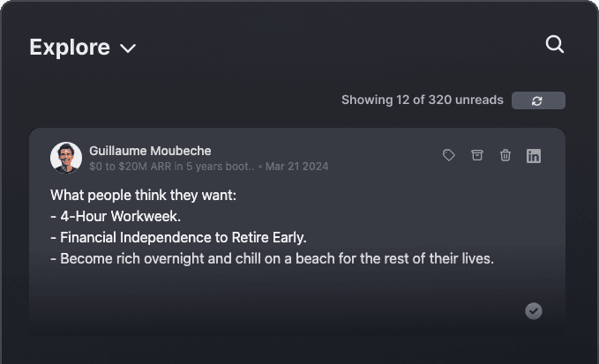The width and height of the screenshot is (599, 364).
Task: Click the dark header area between Explore and search
Action: click(x=335, y=46)
